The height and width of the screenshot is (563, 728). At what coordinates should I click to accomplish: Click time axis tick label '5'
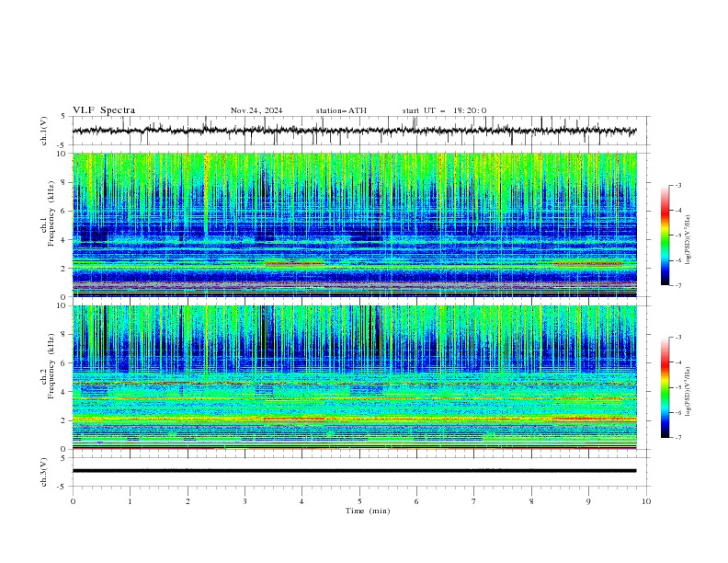pyautogui.click(x=359, y=501)
